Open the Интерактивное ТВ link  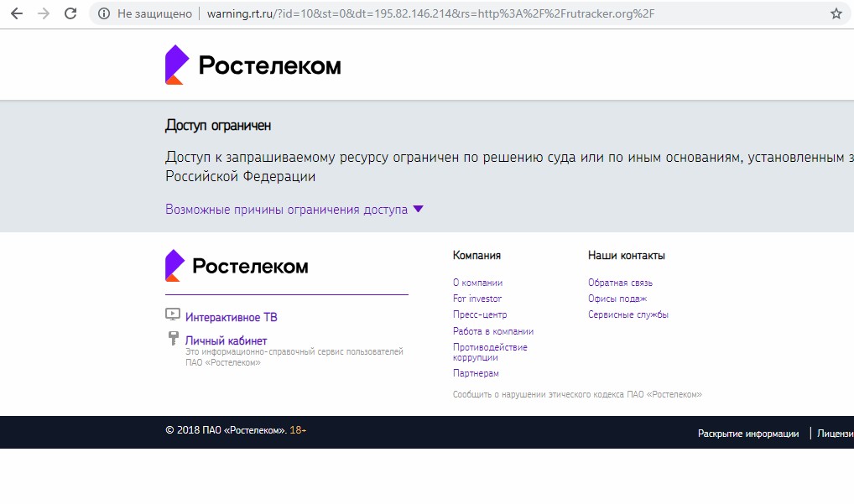(231, 317)
